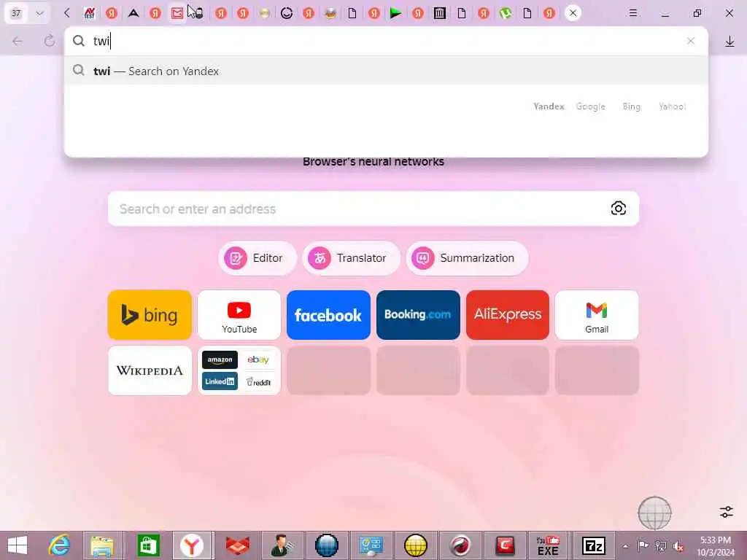Image resolution: width=747 pixels, height=560 pixels.
Task: Switch to the red envelope mail tab
Action: coord(177,13)
